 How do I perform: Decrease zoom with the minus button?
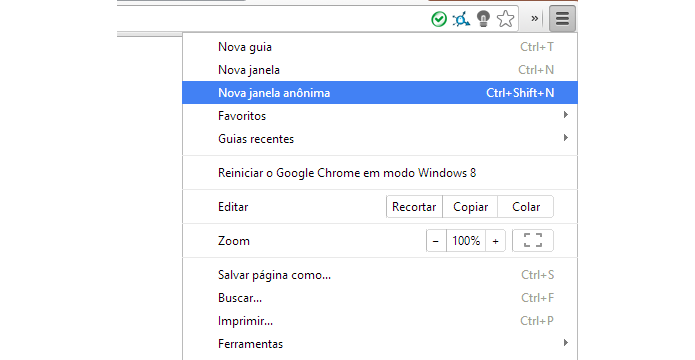coord(436,241)
